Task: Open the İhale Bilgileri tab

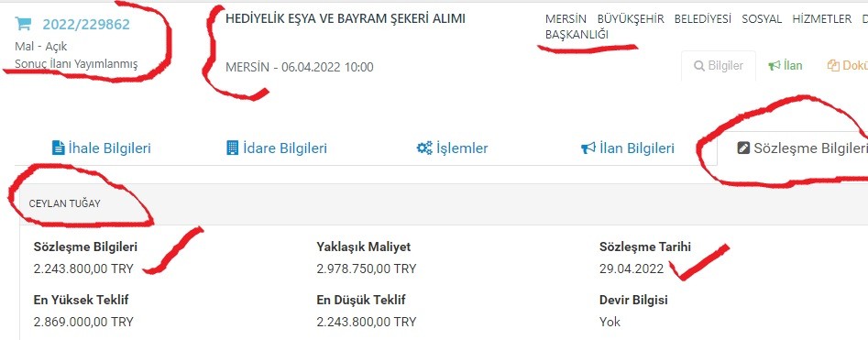Action: [102, 148]
